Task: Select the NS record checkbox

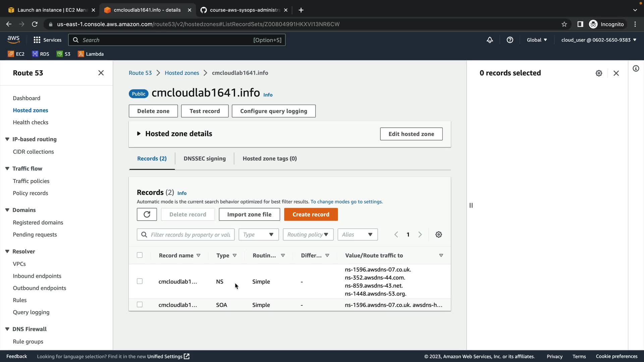Action: (140, 281)
